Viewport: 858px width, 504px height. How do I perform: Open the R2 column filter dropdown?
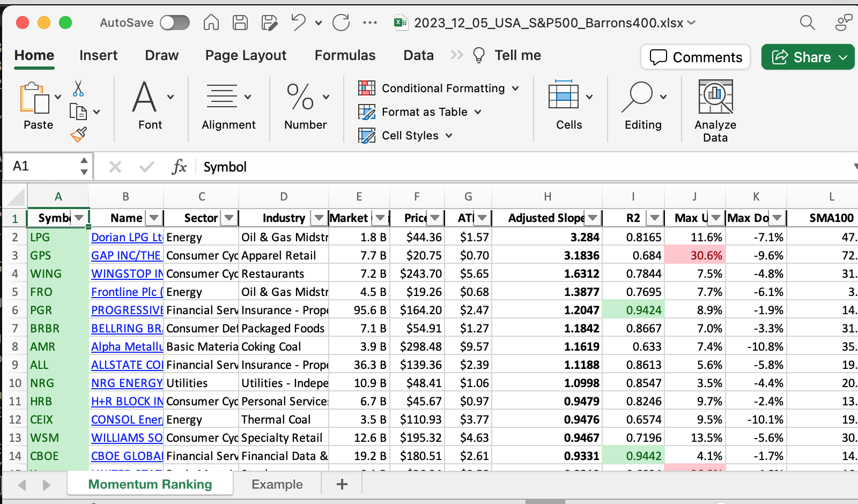pyautogui.click(x=654, y=218)
